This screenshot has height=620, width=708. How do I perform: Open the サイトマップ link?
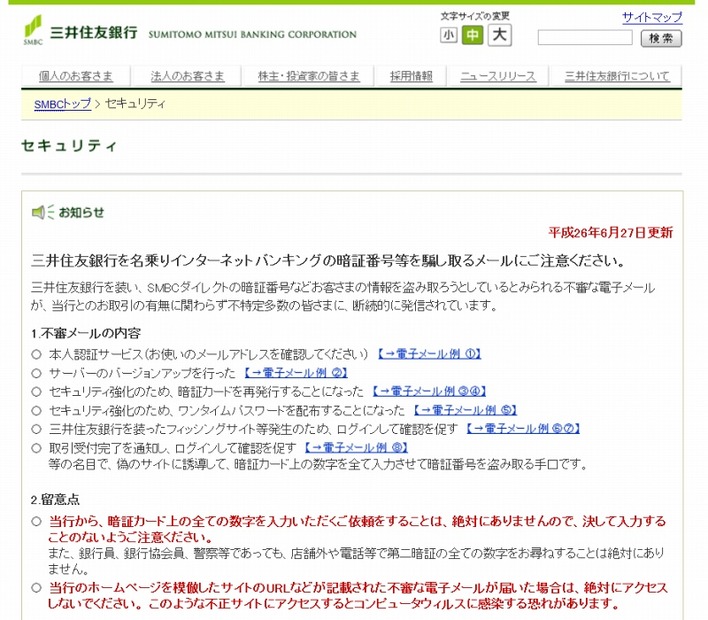652,18
